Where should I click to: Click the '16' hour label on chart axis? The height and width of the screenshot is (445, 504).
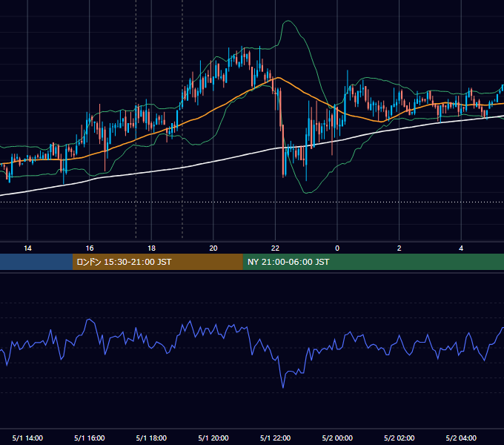[90, 248]
